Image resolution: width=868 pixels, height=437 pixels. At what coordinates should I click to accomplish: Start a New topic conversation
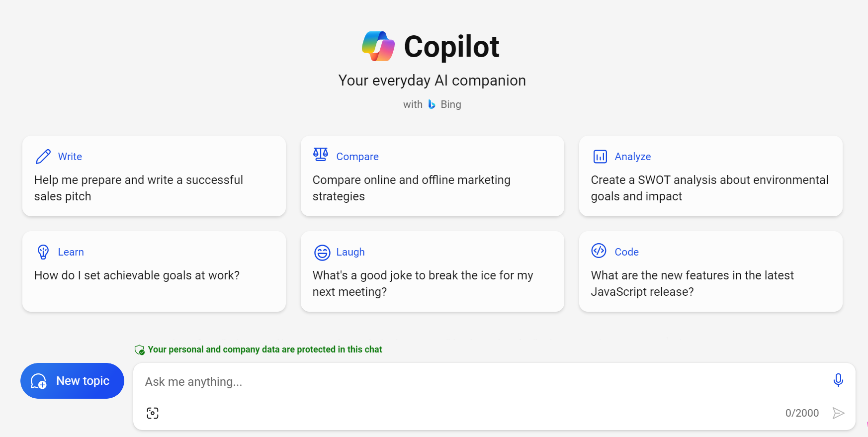point(72,381)
